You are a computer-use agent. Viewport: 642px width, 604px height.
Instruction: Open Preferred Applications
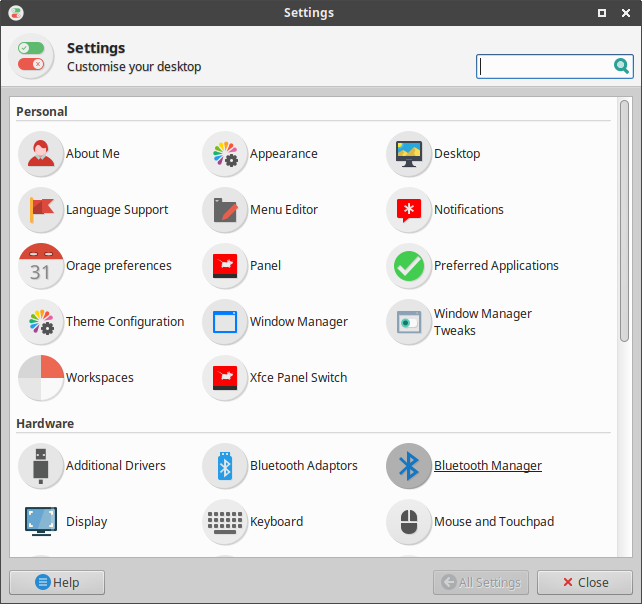[409, 266]
